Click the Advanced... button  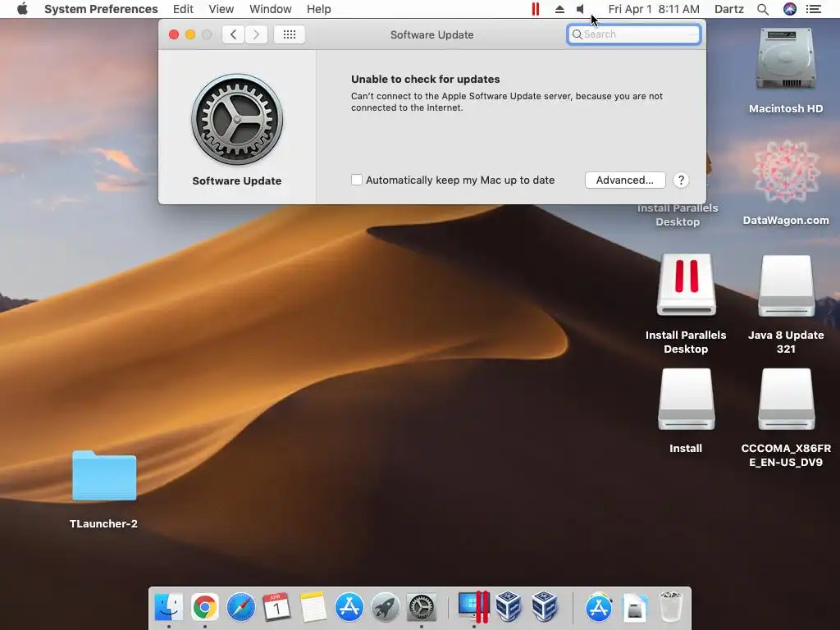click(x=625, y=180)
